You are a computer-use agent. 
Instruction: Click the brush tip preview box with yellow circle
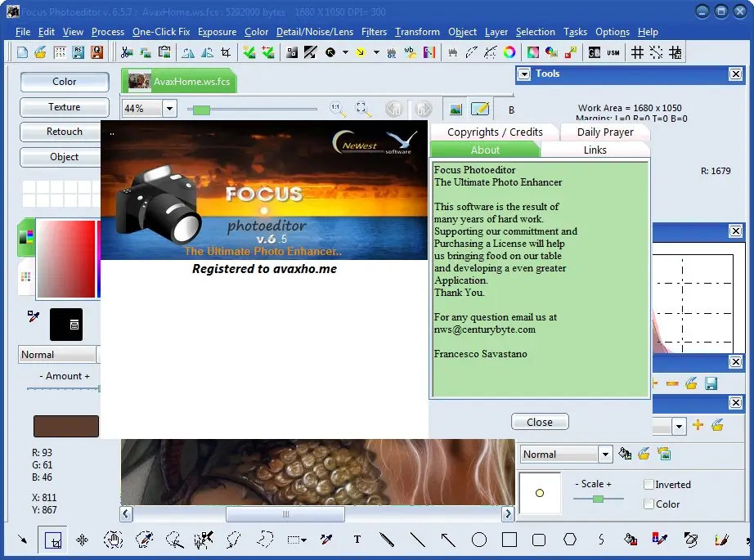point(540,493)
